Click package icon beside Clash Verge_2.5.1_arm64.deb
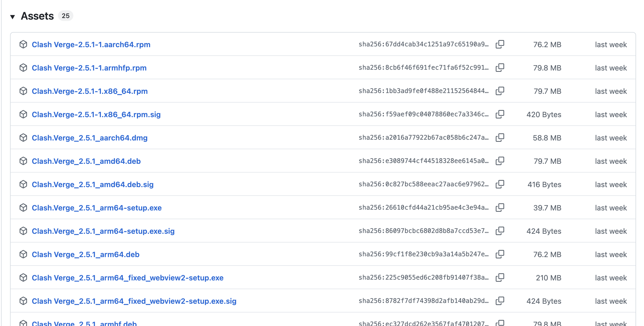 point(23,254)
